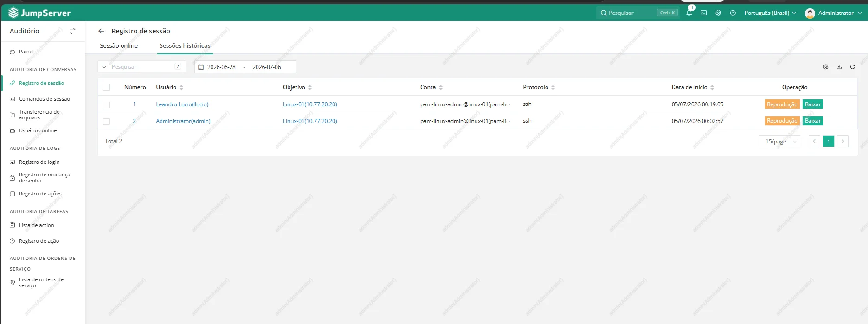Open the 15/page size dropdown
Screen dimensions: 868x324
pyautogui.click(x=779, y=141)
